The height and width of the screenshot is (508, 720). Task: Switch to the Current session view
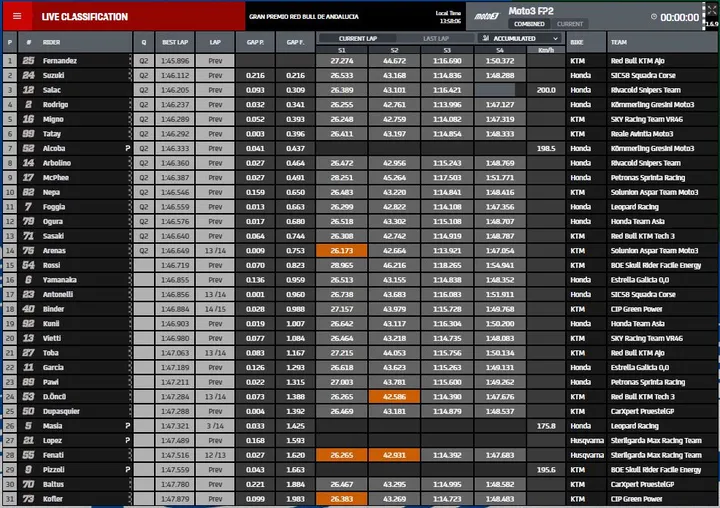(x=570, y=24)
